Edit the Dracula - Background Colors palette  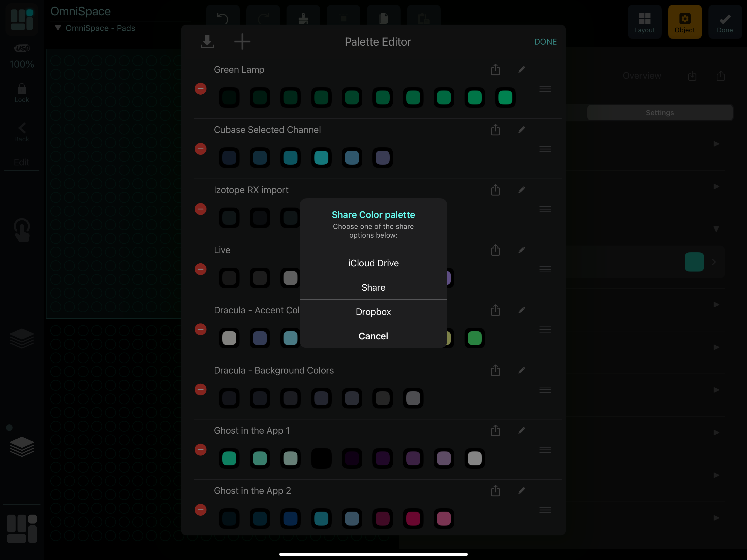coord(521,370)
